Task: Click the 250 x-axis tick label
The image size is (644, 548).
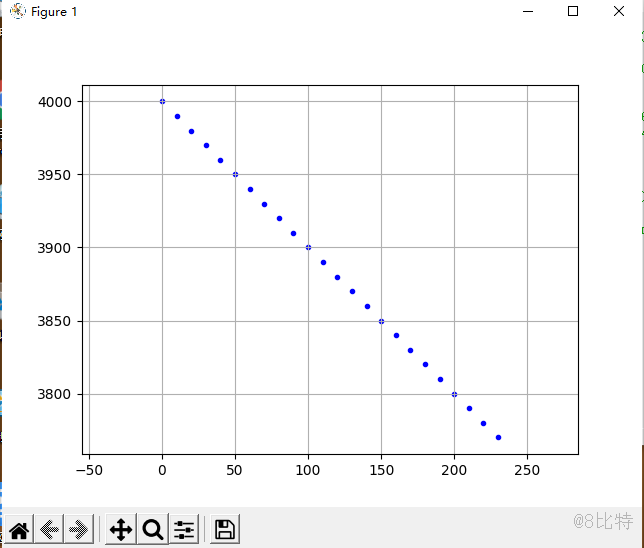Action: point(527,470)
